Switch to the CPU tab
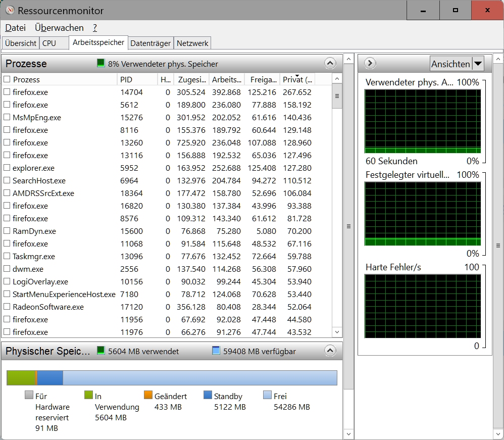Viewport: 504px width, 440px height. tap(54, 43)
